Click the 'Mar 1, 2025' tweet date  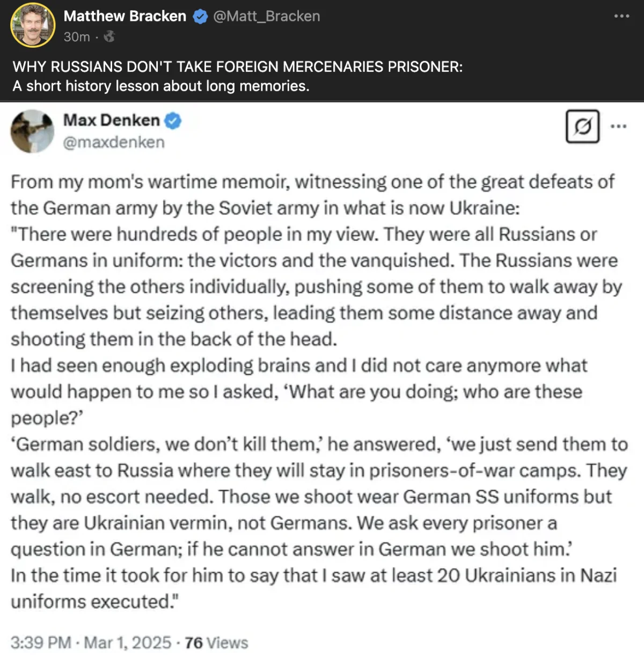(128, 642)
